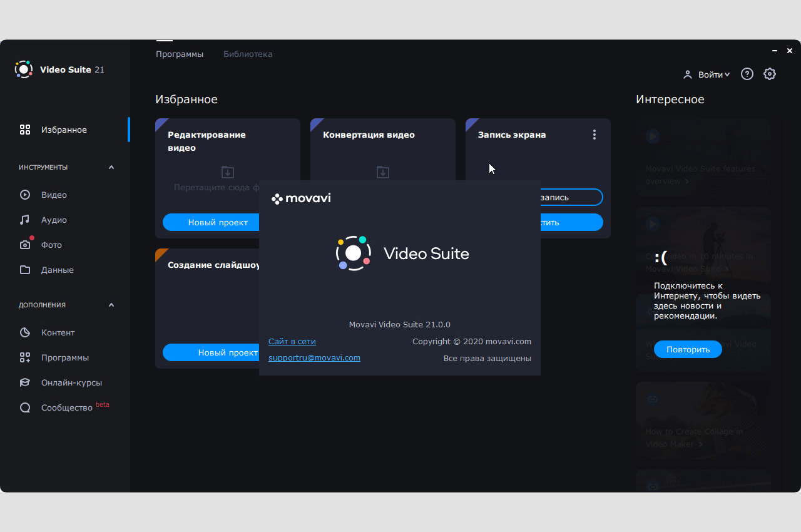
Task: Click the filled blue button under Запись экрана
Action: click(x=571, y=222)
